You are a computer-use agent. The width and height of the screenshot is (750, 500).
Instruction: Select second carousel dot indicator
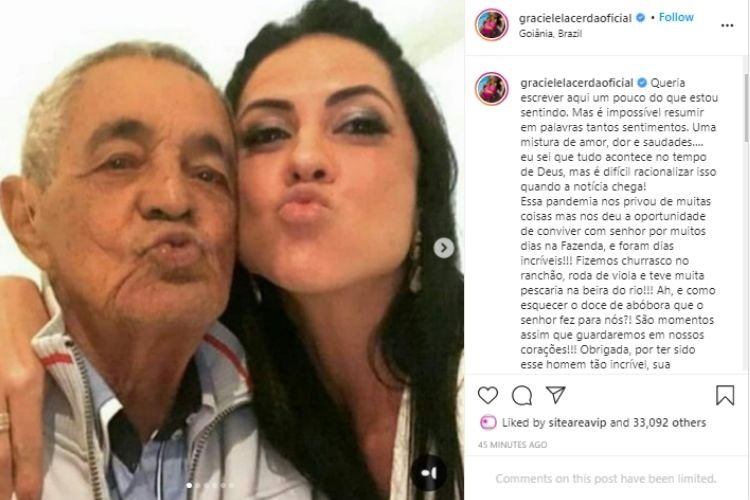point(198,486)
